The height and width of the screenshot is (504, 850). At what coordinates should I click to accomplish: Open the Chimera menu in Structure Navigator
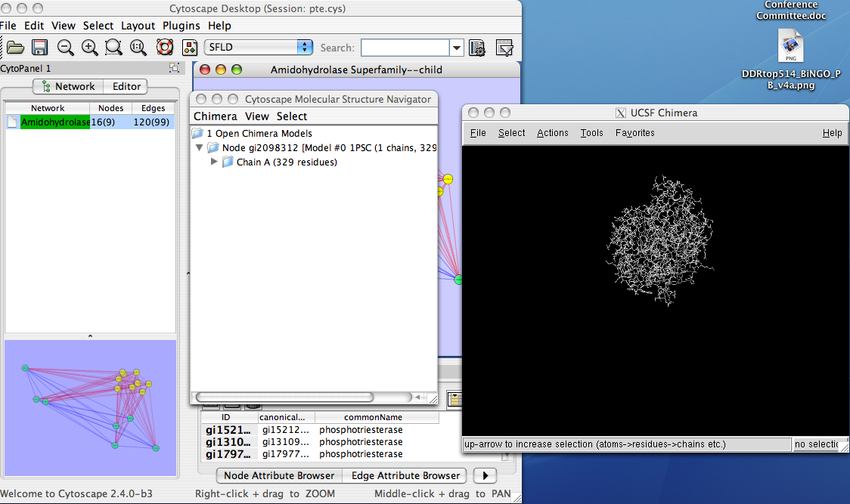tap(216, 116)
